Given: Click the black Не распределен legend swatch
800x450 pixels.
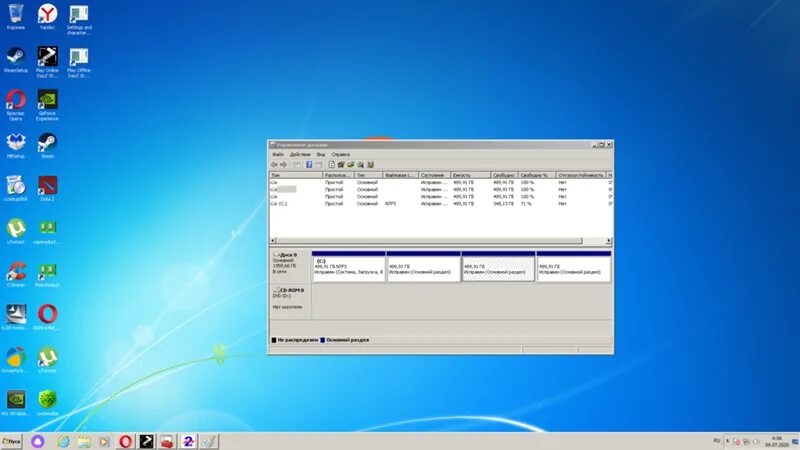Looking at the screenshot, I should (x=274, y=340).
